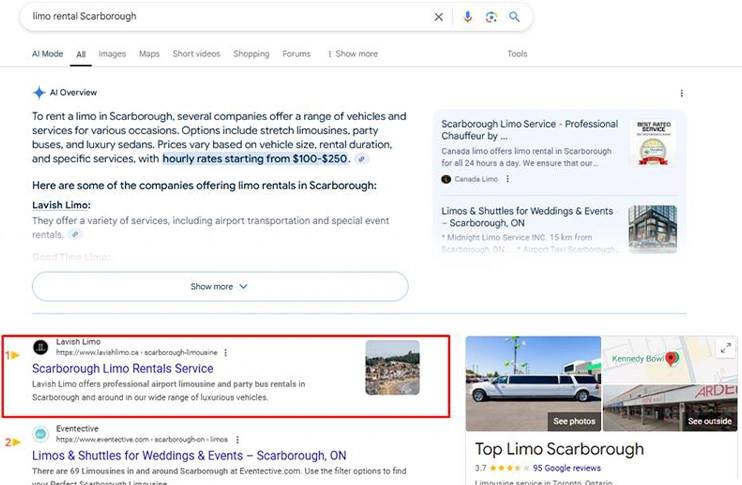Viewport: 742px width, 485px height.
Task: Open AI Overview three-dot options menu
Action: [x=682, y=93]
